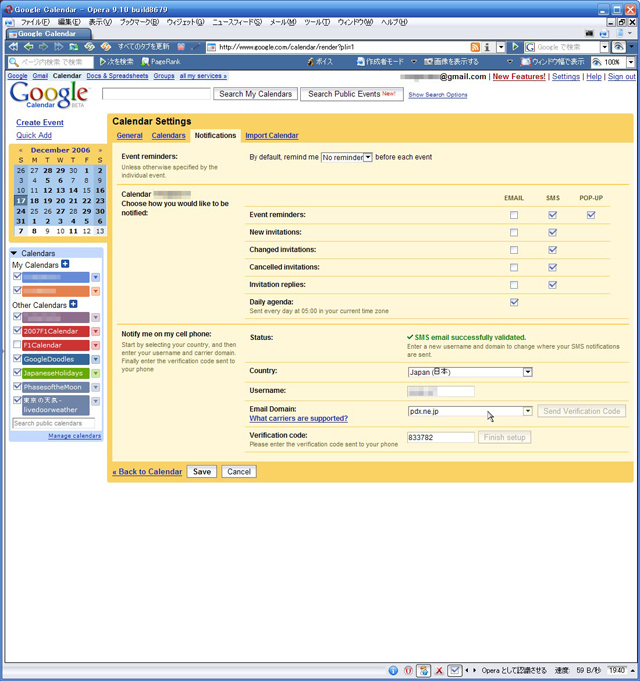This screenshot has height=681, width=640.
Task: Check the F1Calendar visibility checkbox
Action: click(17, 344)
